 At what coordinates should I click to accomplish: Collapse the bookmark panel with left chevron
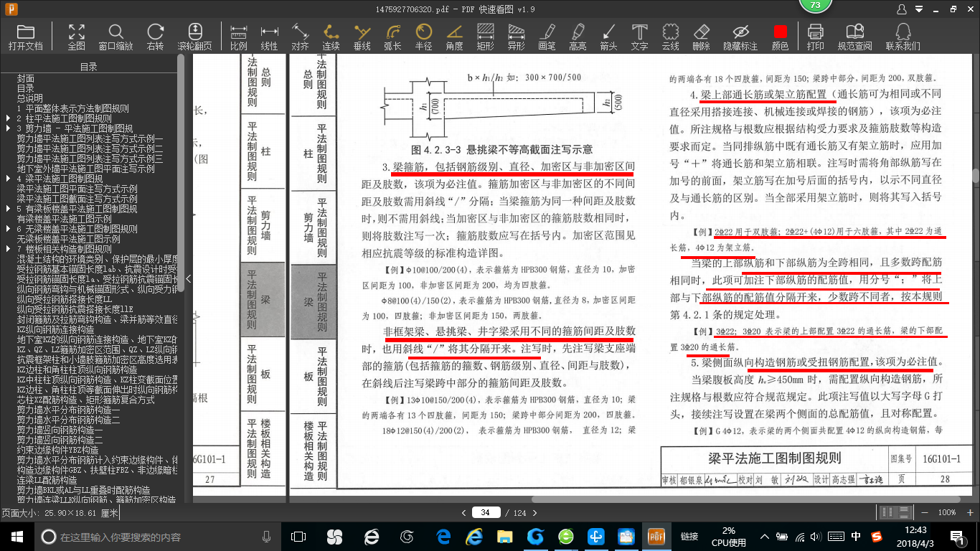189,278
